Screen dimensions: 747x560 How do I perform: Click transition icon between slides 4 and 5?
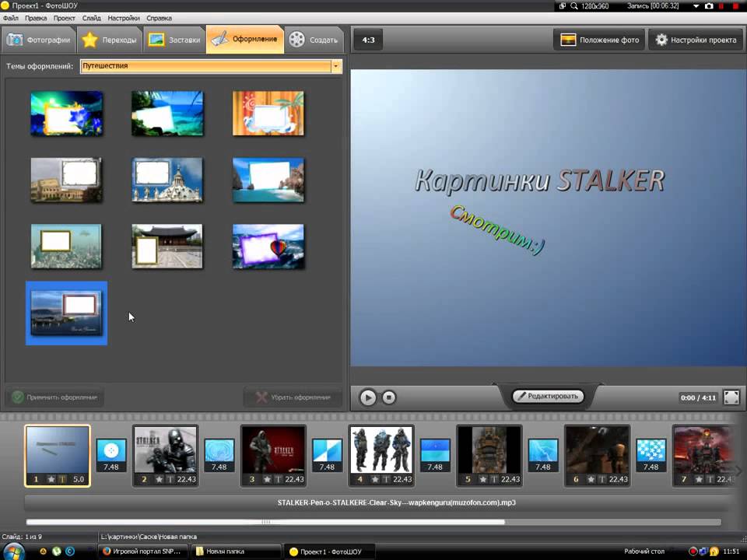tap(435, 455)
